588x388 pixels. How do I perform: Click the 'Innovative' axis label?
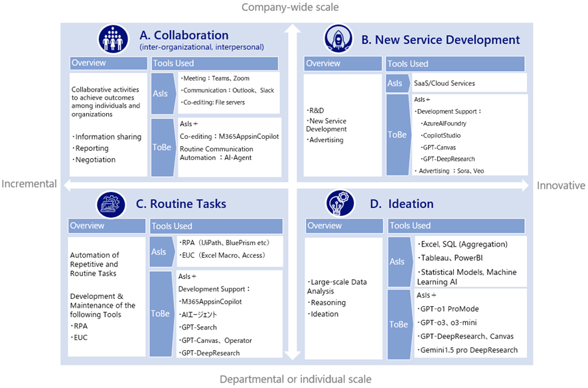(x=561, y=186)
